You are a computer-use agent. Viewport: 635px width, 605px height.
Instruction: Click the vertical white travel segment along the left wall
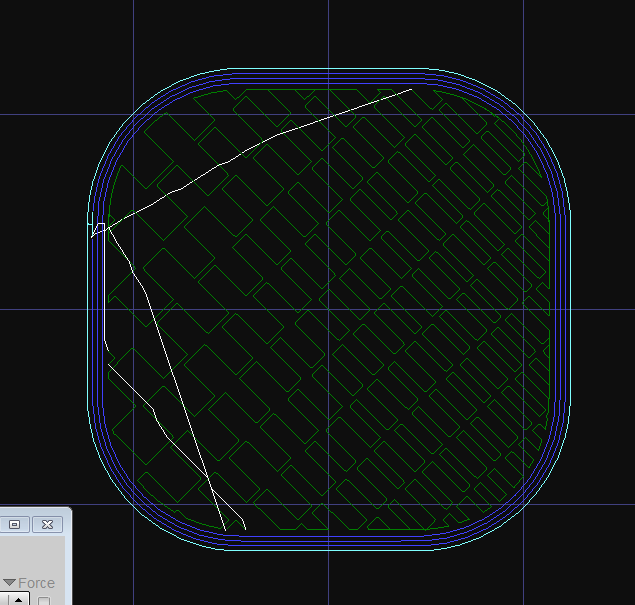tap(104, 285)
